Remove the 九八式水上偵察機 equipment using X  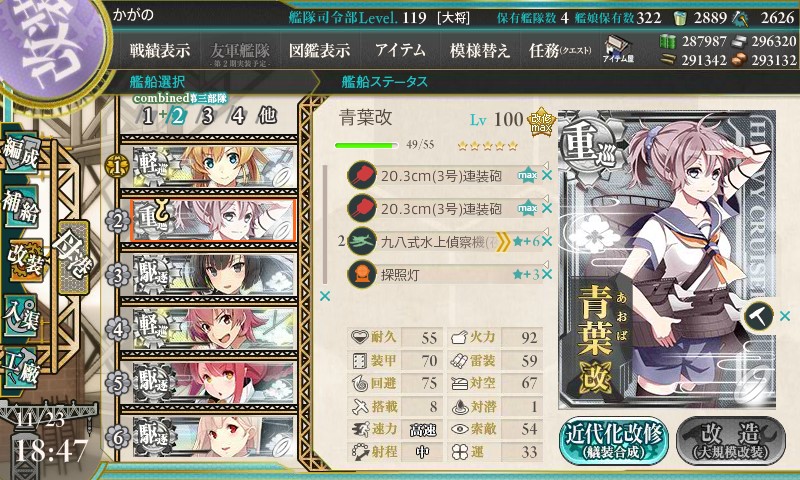[x=547, y=241]
